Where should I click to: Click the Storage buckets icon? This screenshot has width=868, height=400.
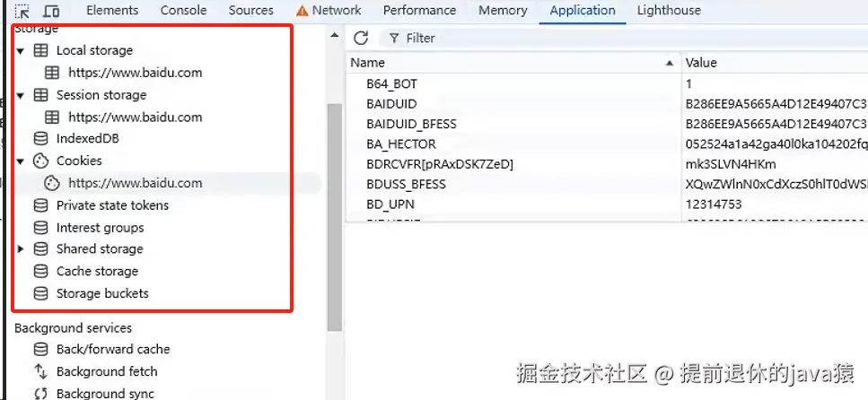(x=40, y=294)
